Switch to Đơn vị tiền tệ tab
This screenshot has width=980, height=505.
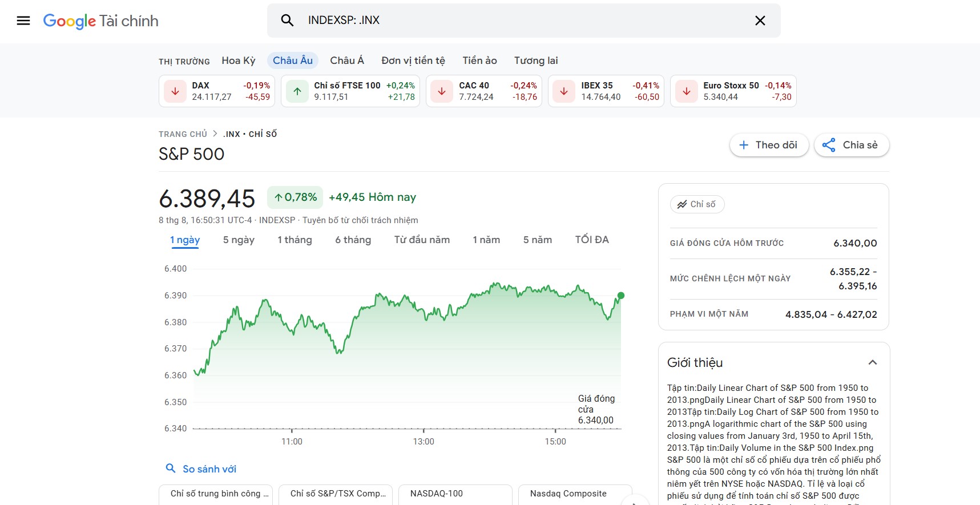413,60
